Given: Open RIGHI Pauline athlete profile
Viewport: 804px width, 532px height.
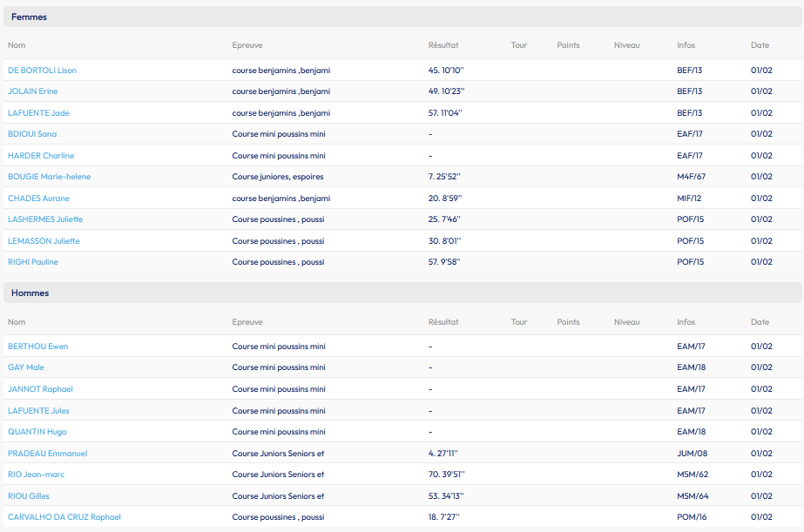Looking at the screenshot, I should (33, 262).
